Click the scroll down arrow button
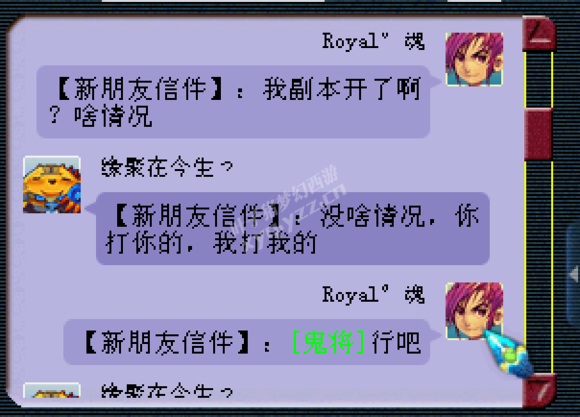The image size is (580, 417). coord(539,391)
